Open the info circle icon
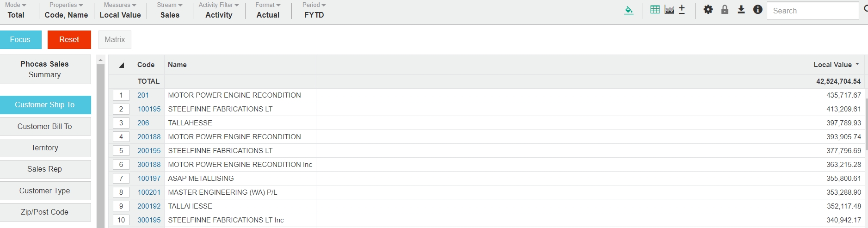Image resolution: width=868 pixels, height=228 pixels. pos(757,10)
